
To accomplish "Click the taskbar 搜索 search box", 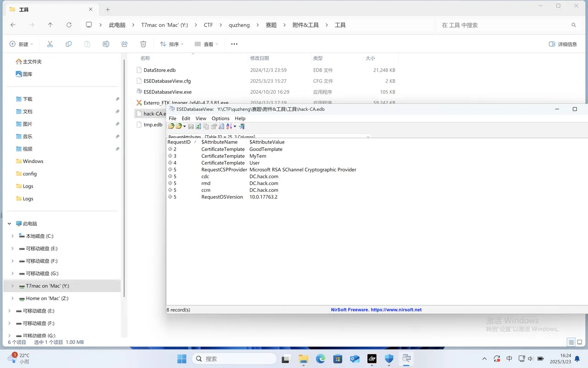I will (x=234, y=359).
